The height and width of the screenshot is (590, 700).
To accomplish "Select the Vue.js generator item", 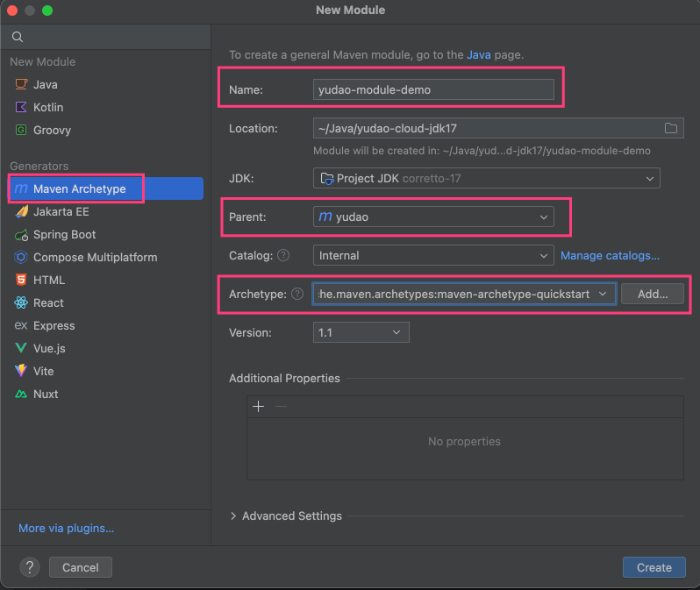I will pos(49,348).
